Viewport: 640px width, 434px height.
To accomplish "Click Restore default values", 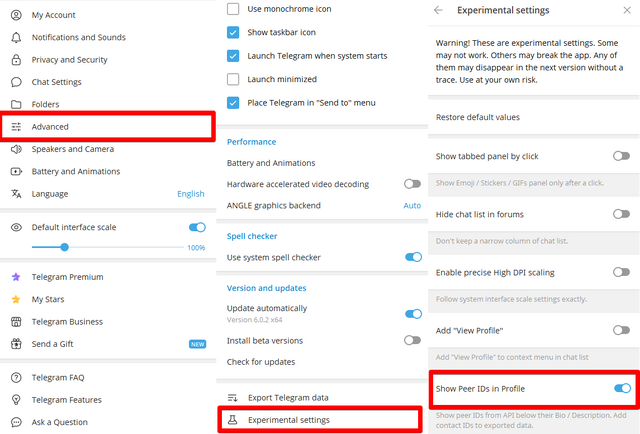I will tap(478, 117).
